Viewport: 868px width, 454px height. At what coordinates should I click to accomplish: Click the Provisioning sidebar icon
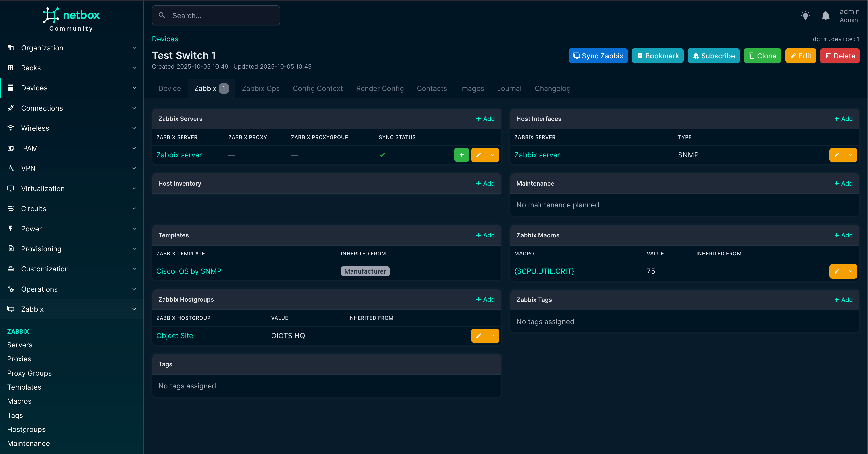pos(11,249)
